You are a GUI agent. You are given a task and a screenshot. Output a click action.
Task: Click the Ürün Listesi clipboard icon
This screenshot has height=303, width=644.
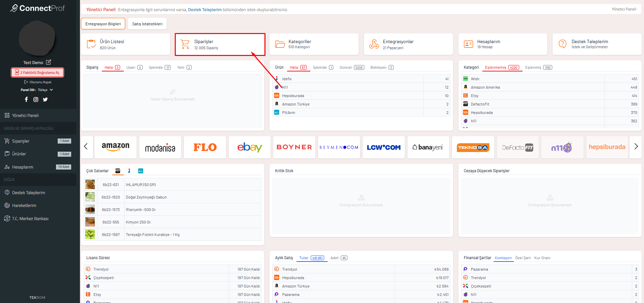coord(91,44)
